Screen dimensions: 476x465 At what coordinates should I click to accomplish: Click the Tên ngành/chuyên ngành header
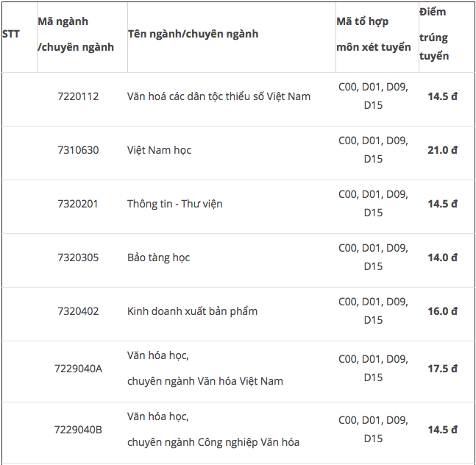pyautogui.click(x=193, y=34)
